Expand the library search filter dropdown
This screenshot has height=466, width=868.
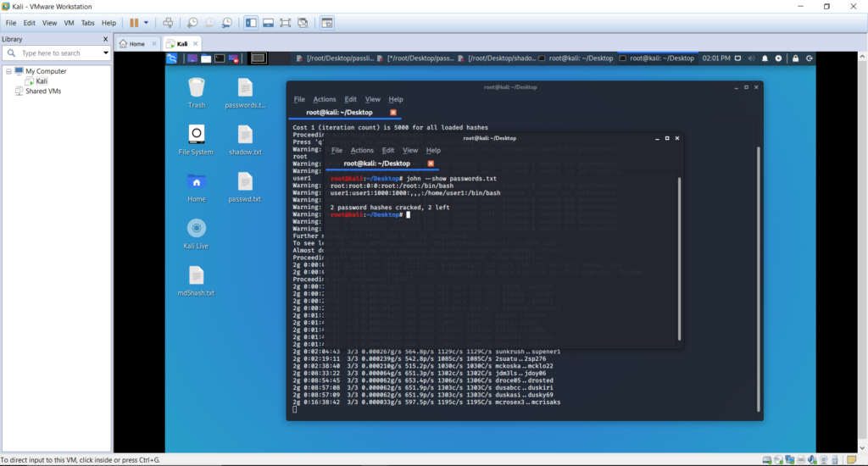tap(106, 53)
